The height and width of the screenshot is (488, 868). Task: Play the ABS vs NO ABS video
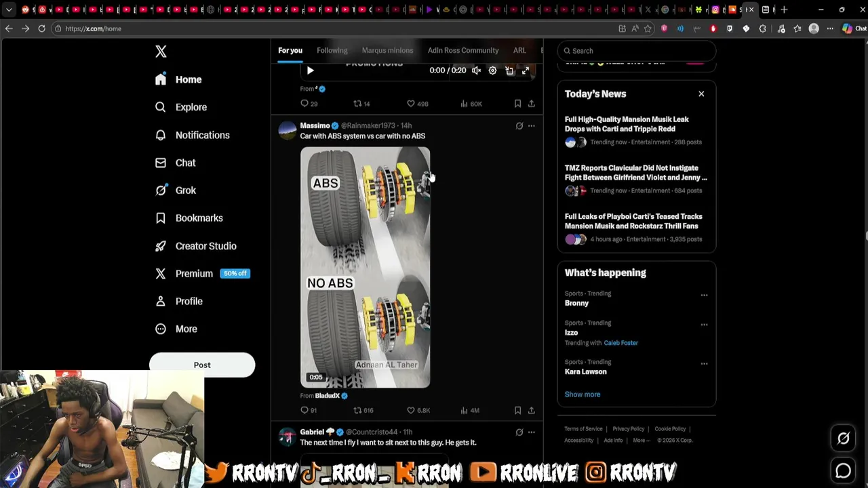pos(365,268)
